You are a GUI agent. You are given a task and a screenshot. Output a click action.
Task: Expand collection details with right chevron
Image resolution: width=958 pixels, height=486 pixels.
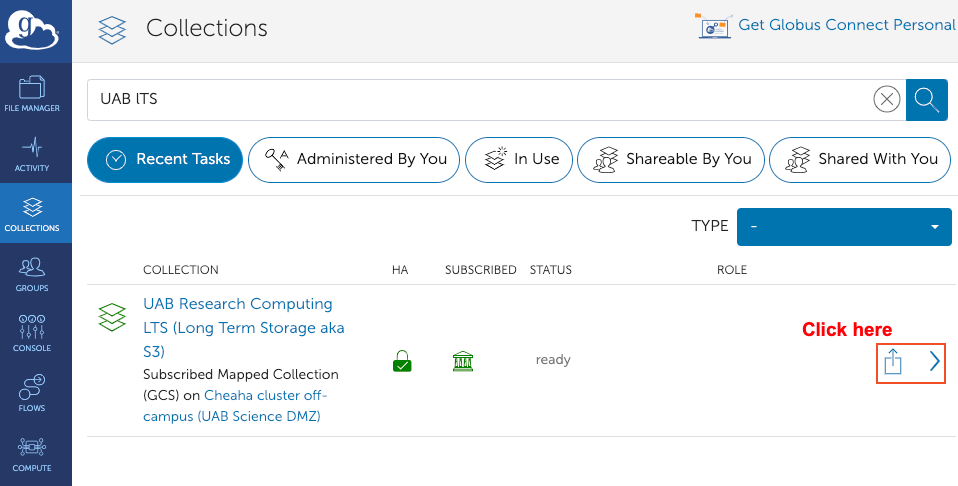tap(935, 361)
